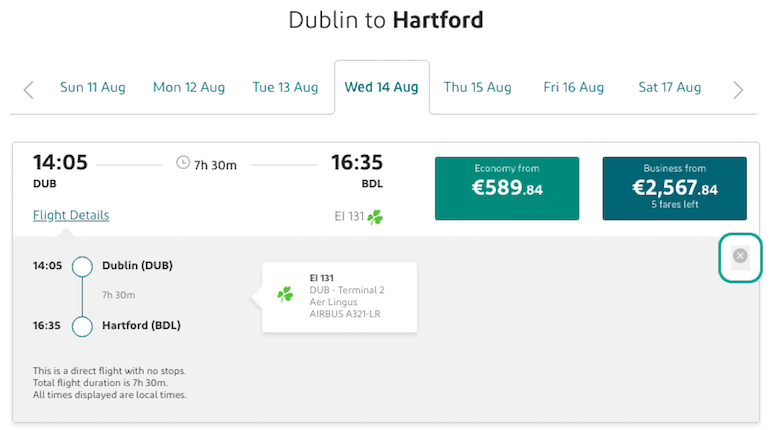Click the EI 131 flight info card
Viewport: 770px width, 430px height.
[x=339, y=297]
